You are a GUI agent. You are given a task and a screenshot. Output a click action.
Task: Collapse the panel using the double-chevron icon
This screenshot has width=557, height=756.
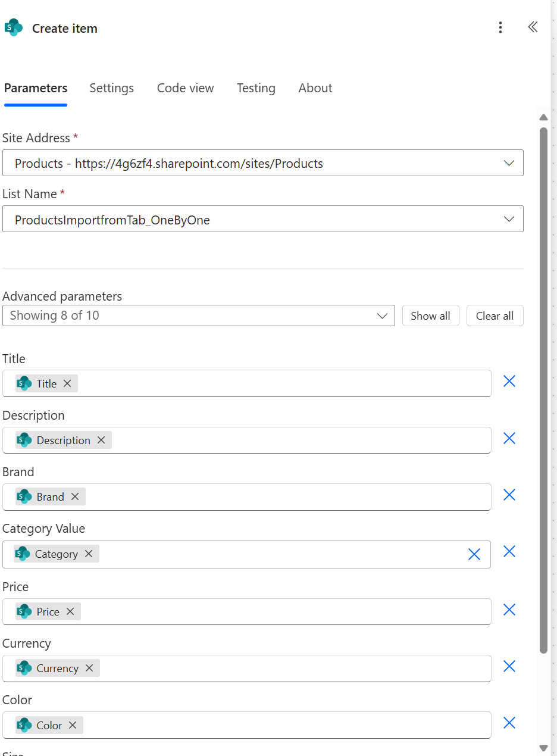point(533,27)
